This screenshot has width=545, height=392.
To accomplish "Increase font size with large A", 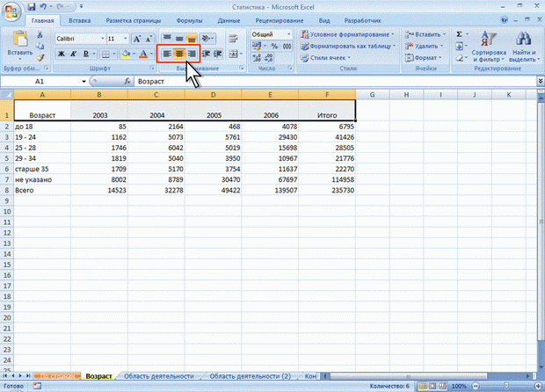I will (137, 39).
